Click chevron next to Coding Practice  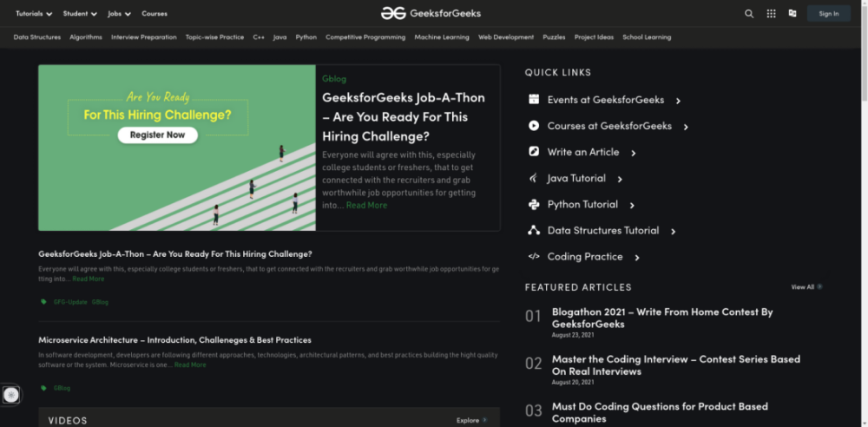(637, 258)
